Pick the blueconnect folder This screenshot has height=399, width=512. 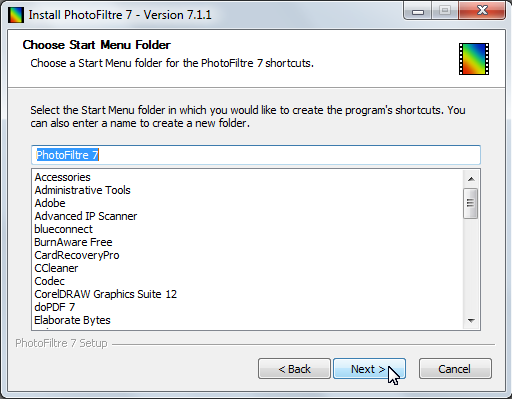click(63, 229)
